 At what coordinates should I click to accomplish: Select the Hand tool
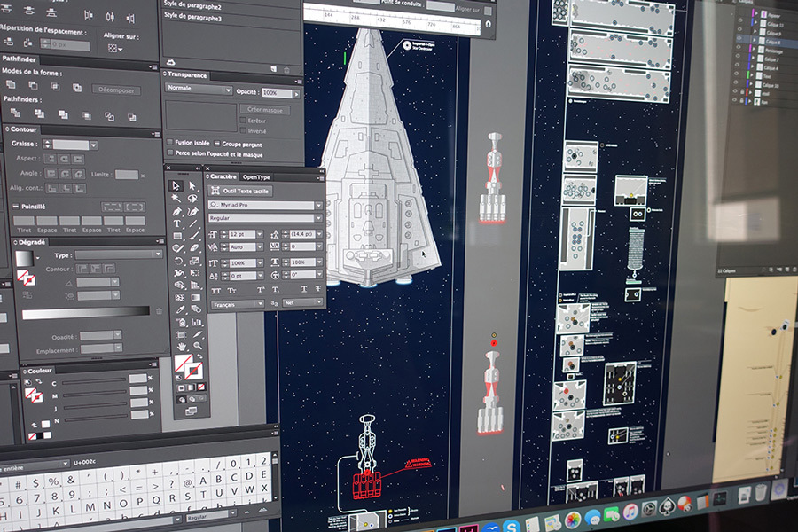click(181, 345)
